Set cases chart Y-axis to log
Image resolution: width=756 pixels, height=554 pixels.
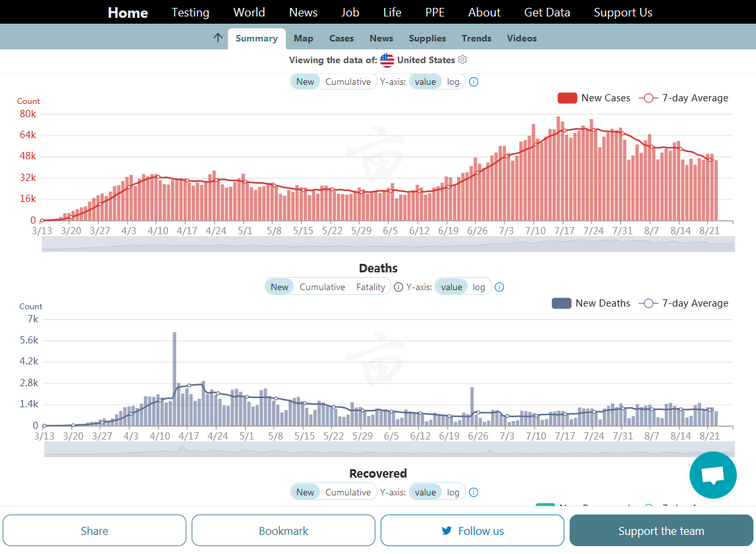(453, 82)
